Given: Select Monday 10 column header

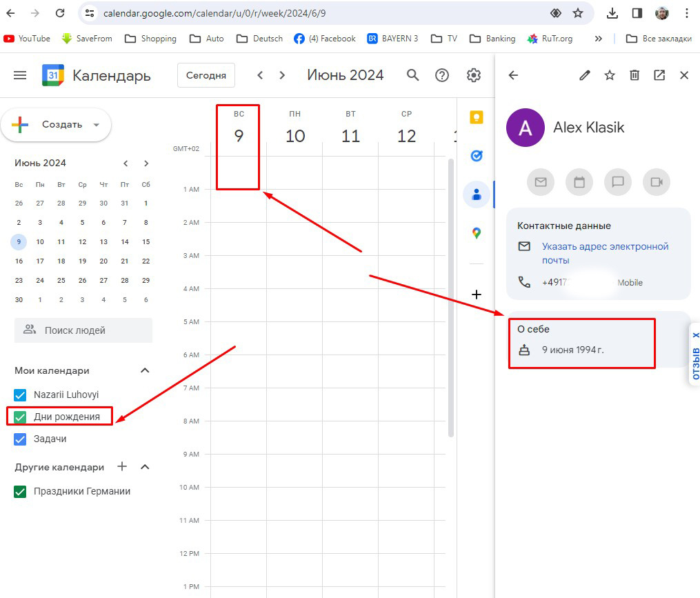Looking at the screenshot, I should 294,128.
